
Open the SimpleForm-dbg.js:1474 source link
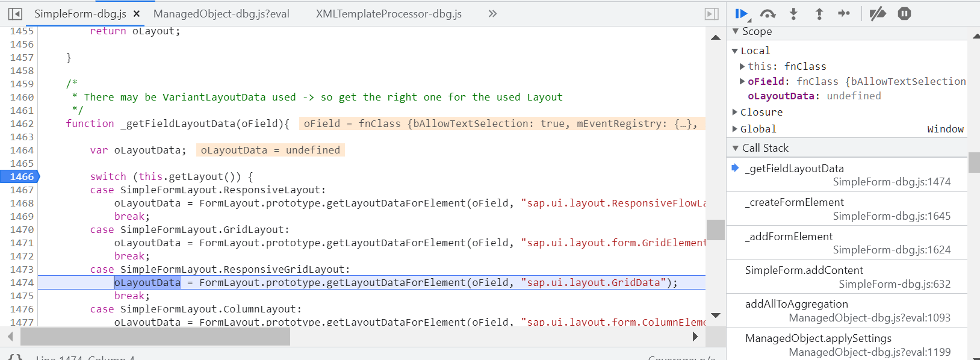click(892, 182)
